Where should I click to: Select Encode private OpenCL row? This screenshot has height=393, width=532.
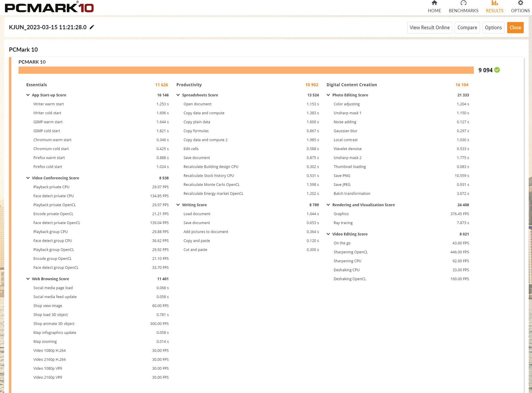[x=101, y=214]
